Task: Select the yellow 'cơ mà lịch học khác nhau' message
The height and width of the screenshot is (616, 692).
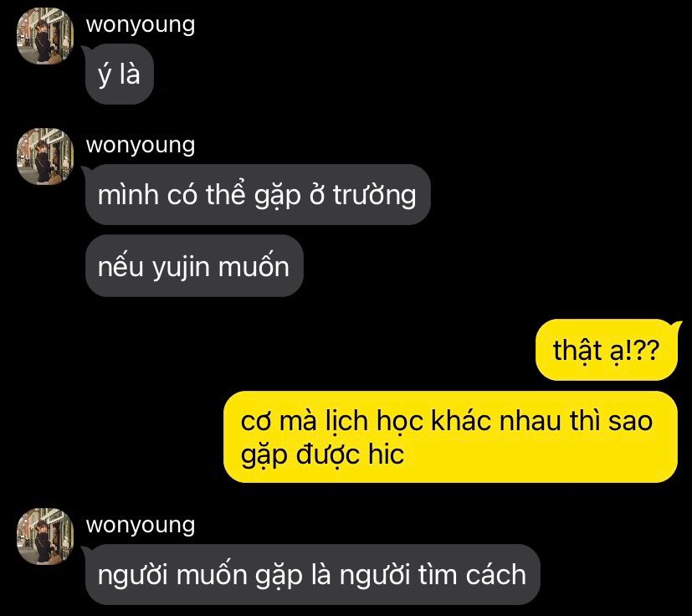Action: pos(450,437)
